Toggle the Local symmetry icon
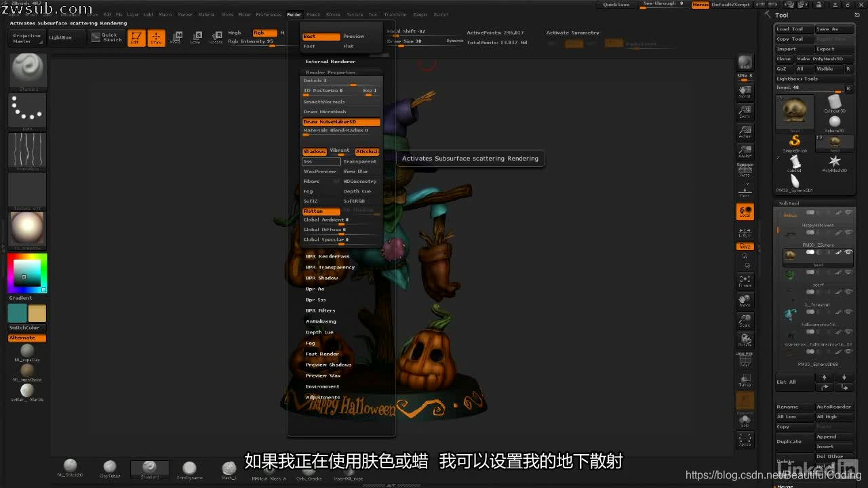Viewport: 868px width, 488px height. tap(745, 211)
